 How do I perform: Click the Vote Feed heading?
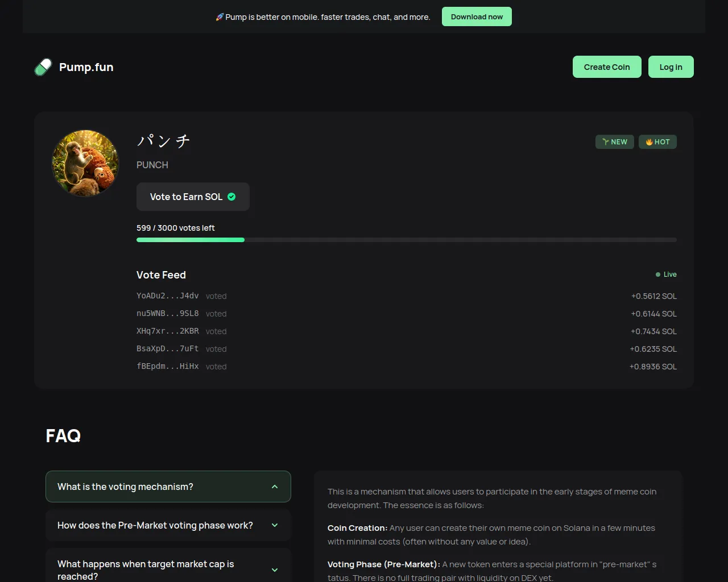pos(161,275)
